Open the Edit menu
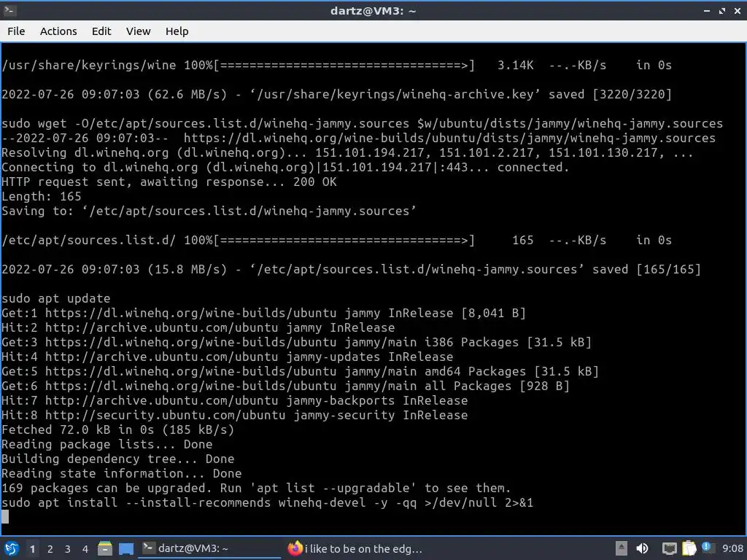The height and width of the screenshot is (560, 747). coord(101,31)
